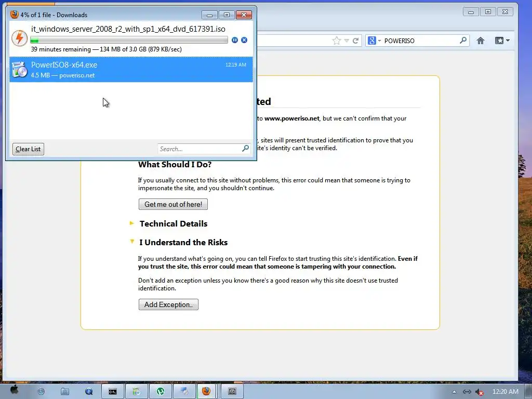Maximize the Downloads window
The image size is (532, 399).
pos(227,15)
